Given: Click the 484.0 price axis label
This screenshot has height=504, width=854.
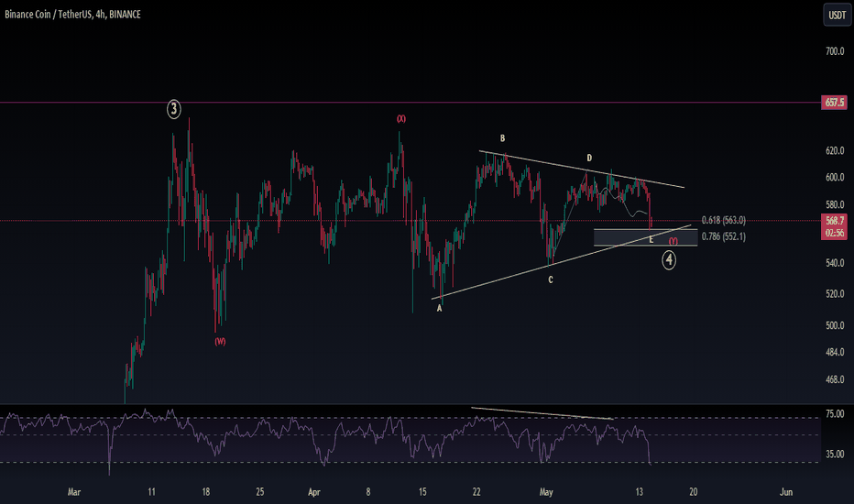Looking at the screenshot, I should (835, 352).
